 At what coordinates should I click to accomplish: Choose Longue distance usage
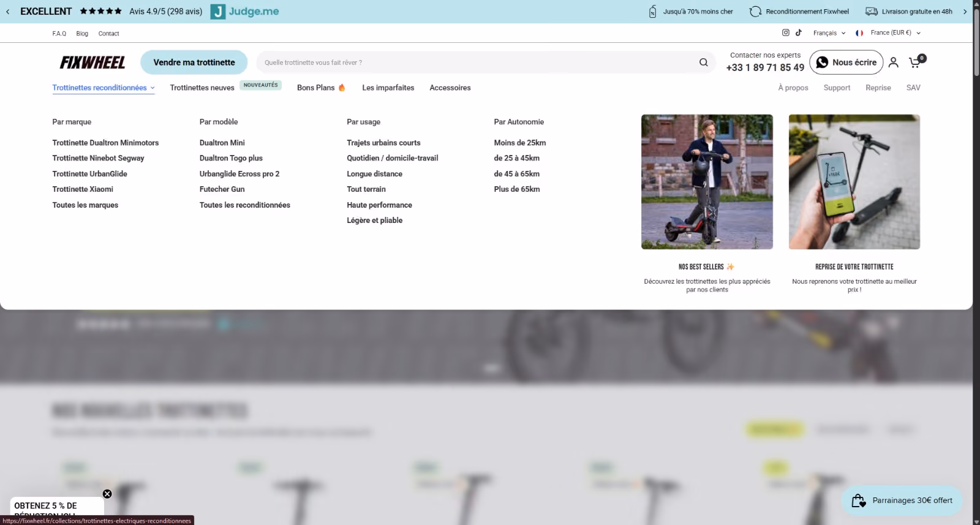coord(374,174)
